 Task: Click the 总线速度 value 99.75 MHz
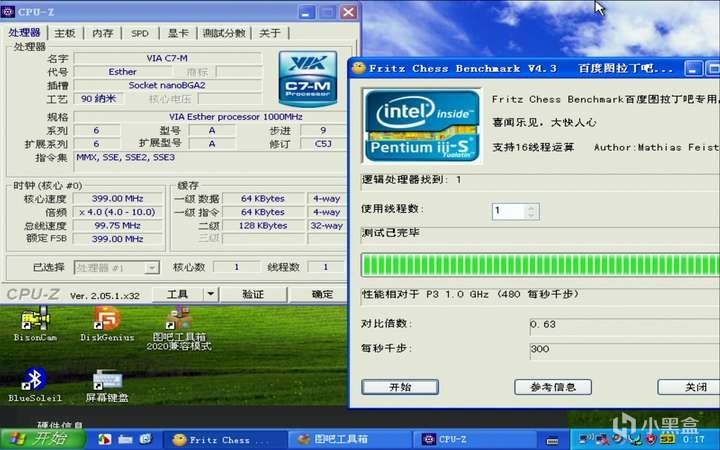tap(118, 225)
